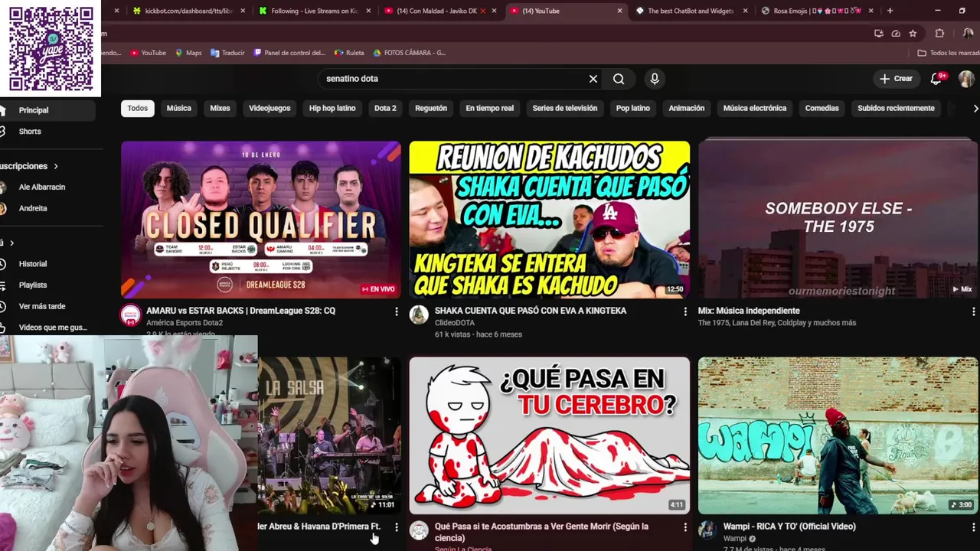Click the Crear button
Viewport: 980px width, 551px height.
tap(897, 79)
